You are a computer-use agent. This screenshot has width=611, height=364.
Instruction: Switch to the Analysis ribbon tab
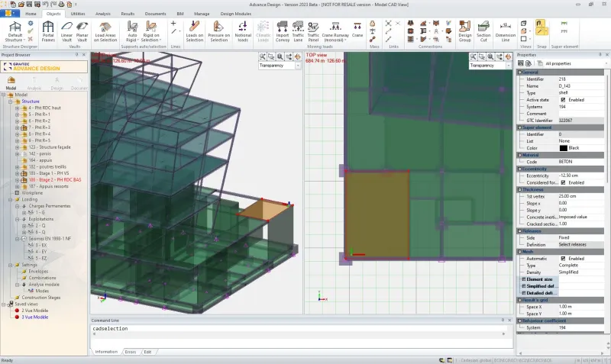coord(103,14)
